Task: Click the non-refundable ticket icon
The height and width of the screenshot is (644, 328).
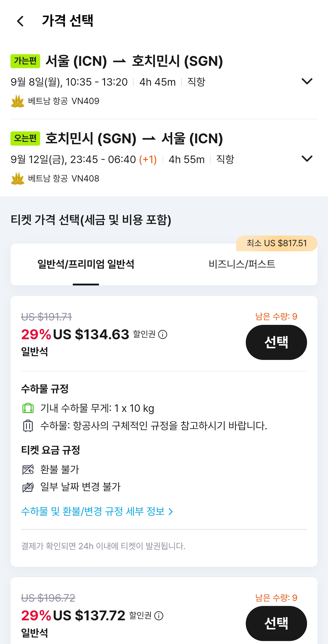Action: (28, 469)
